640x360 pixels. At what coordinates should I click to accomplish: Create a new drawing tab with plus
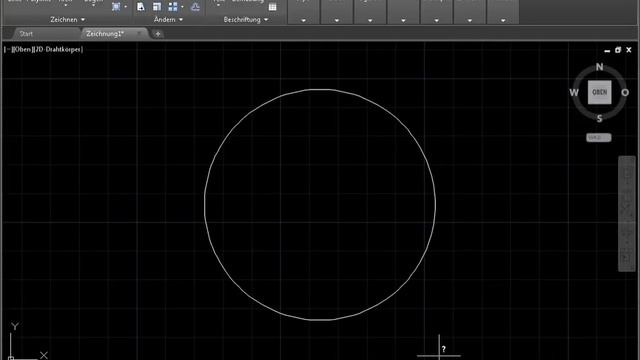pyautogui.click(x=158, y=34)
